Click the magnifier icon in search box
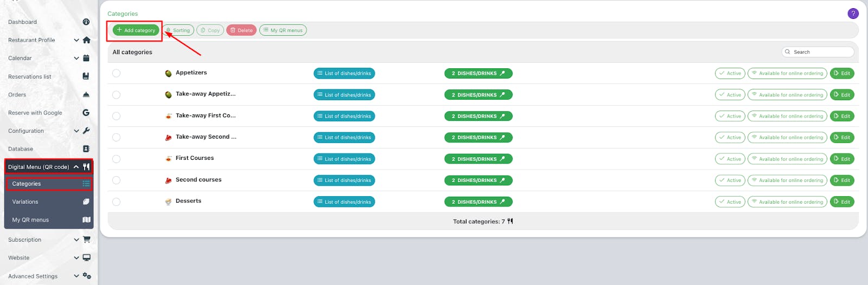The width and height of the screenshot is (868, 285). (788, 52)
